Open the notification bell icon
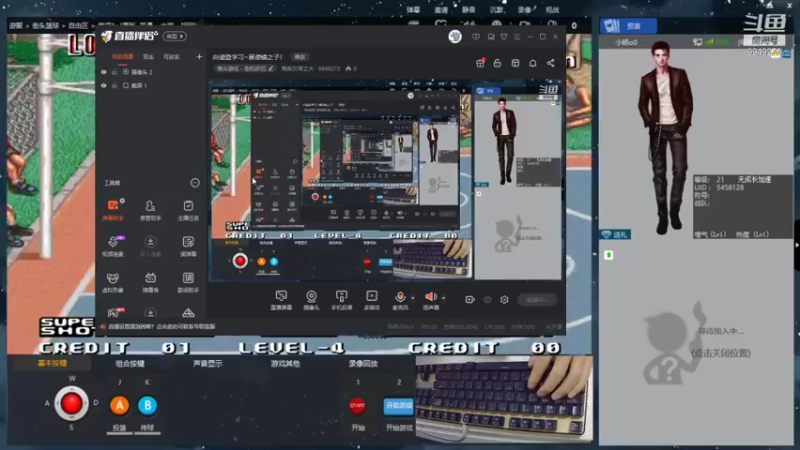Image resolution: width=800 pixels, height=450 pixels. (533, 63)
